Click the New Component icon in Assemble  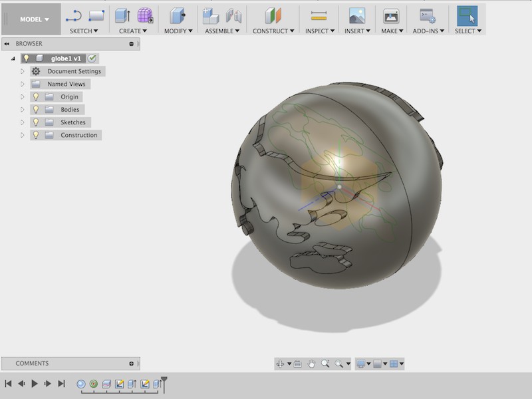210,16
